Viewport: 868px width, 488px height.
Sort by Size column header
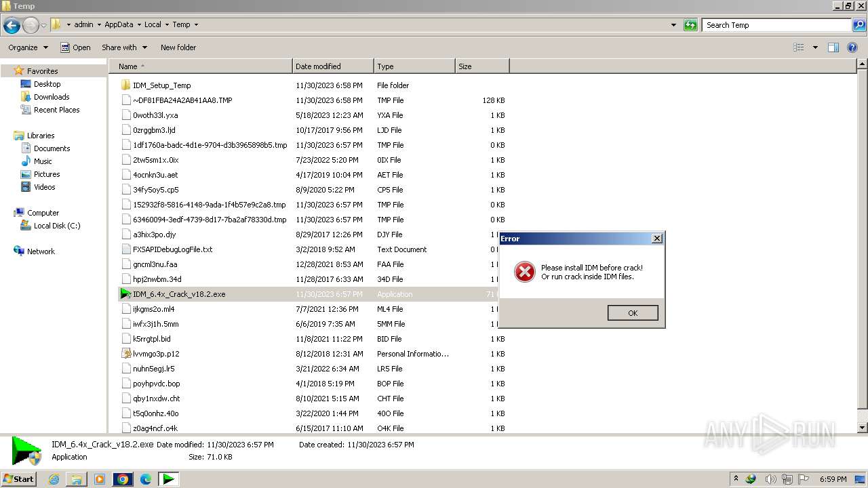[482, 66]
